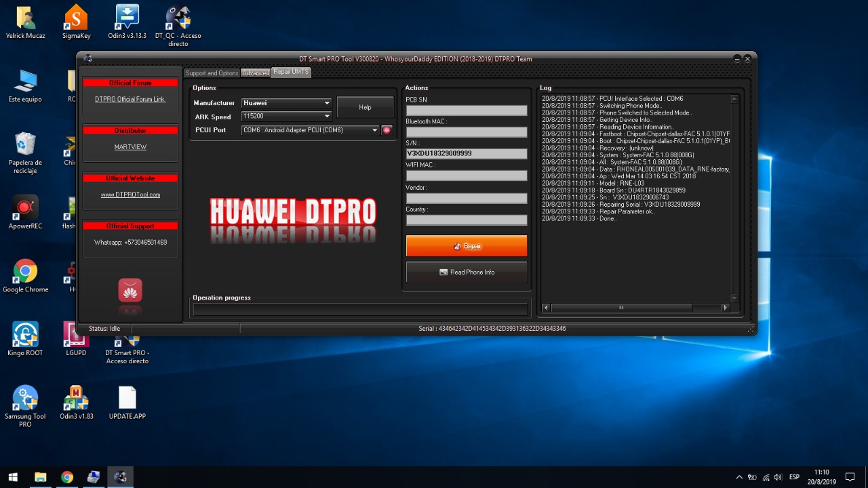Screen dimensions: 868x488
Task: Click the Huawei logo icon in sidebar
Action: pos(130,290)
